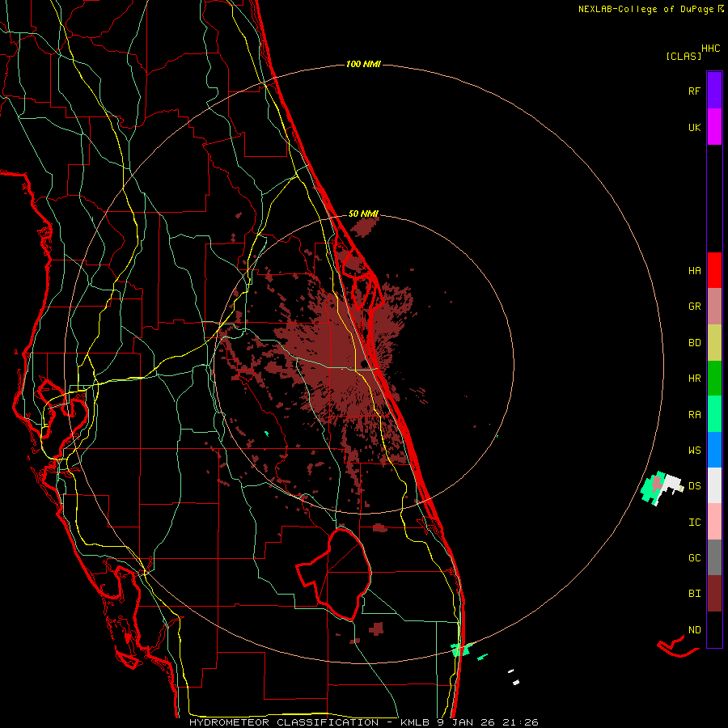Click the two small white echoes offshore southeast
The width and height of the screenshot is (728, 728).
click(x=514, y=677)
